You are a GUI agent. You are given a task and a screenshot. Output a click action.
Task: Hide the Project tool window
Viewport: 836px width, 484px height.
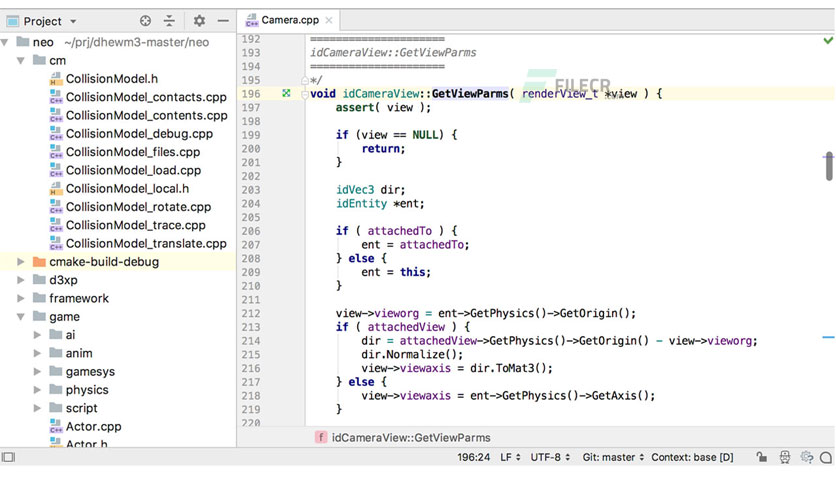click(223, 21)
